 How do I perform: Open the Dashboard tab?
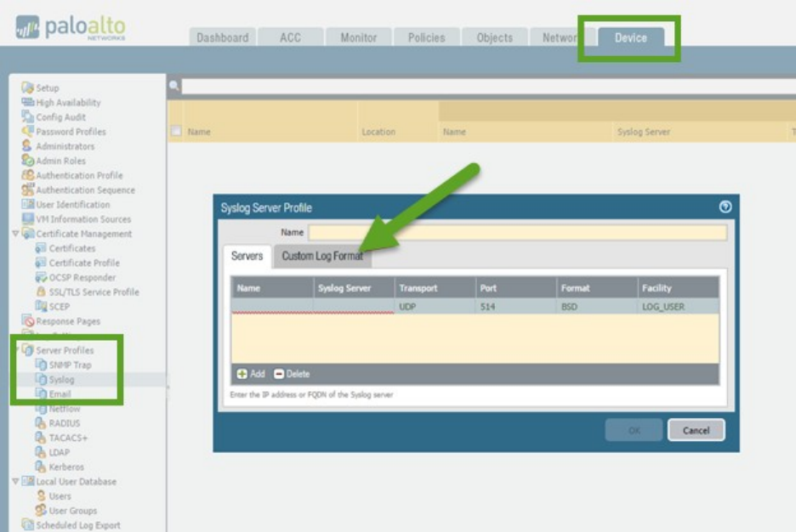point(222,37)
